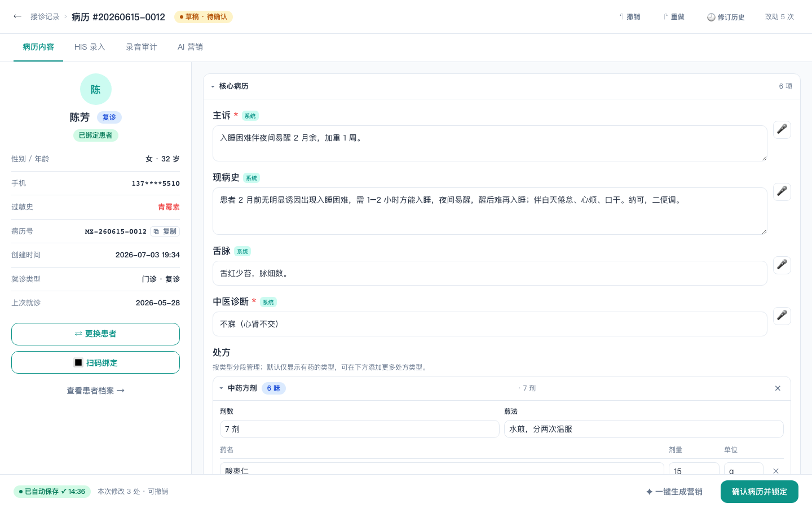Click the 扫码绑定 button
The height and width of the screenshot is (508, 812).
(95, 362)
